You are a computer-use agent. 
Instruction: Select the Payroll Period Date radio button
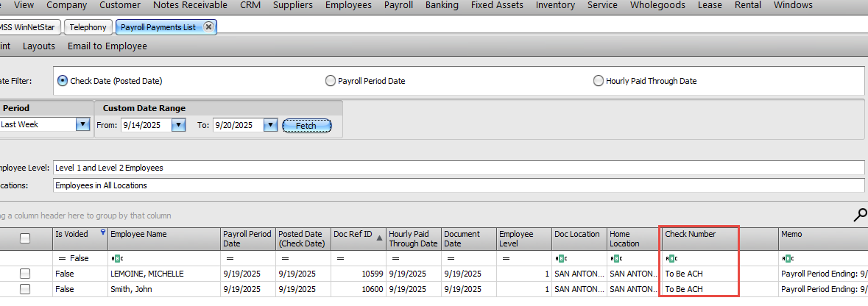click(331, 81)
